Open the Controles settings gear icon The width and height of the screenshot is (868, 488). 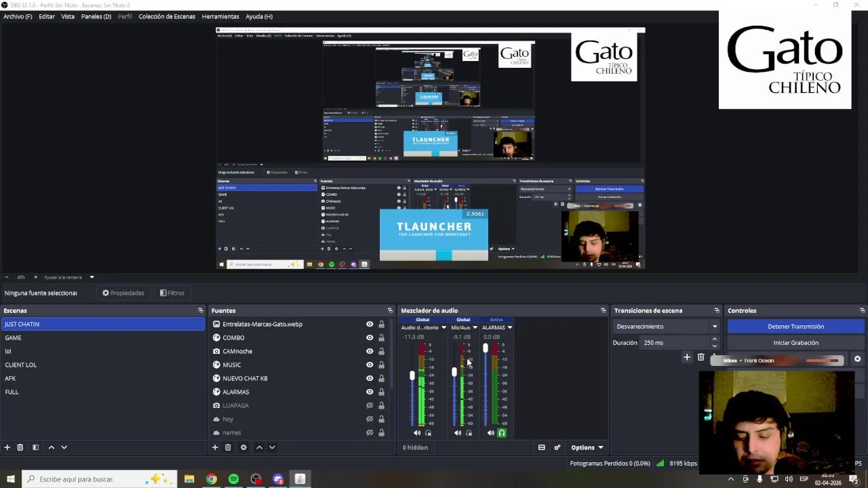tap(857, 359)
